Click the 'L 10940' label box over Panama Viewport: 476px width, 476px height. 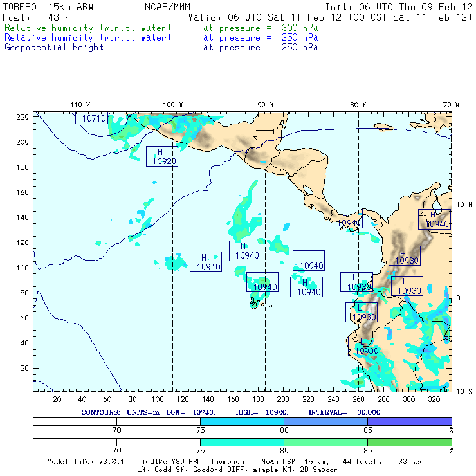[x=346, y=218]
